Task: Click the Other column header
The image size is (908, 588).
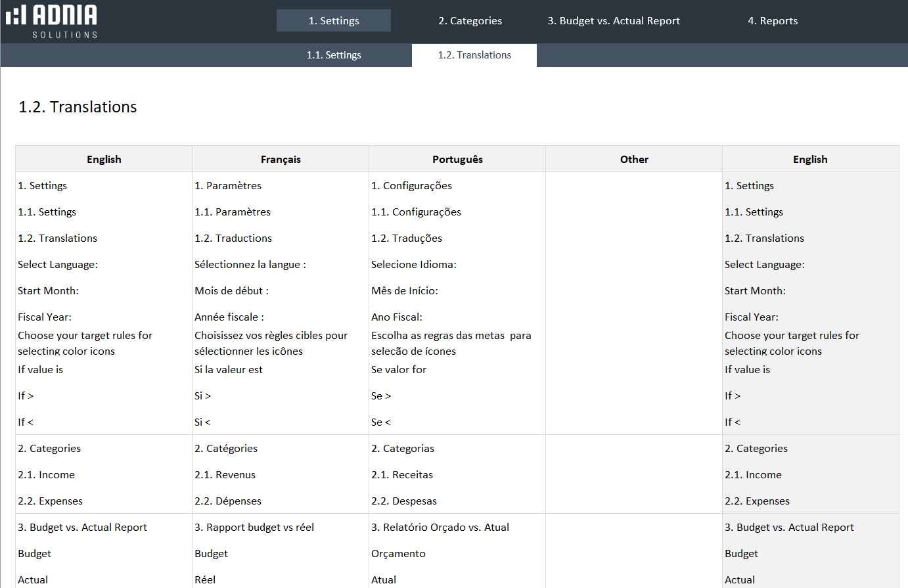Action: click(634, 159)
